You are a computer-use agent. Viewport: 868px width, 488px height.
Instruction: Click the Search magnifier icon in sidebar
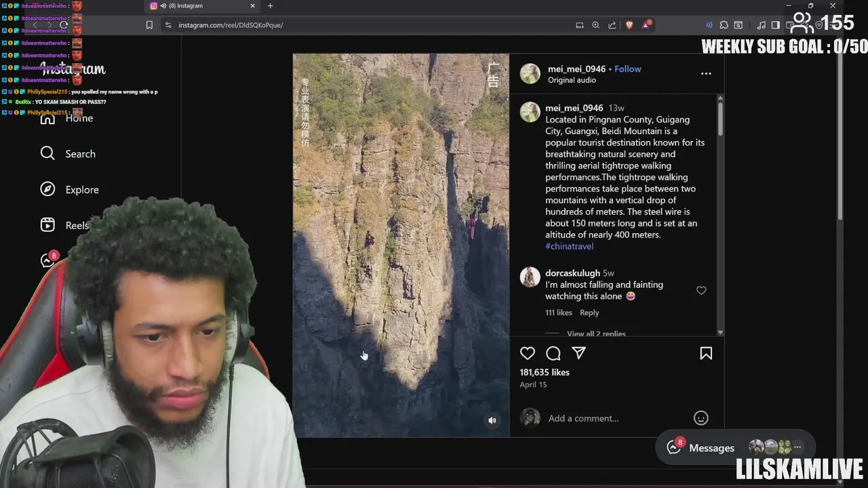pyautogui.click(x=47, y=154)
